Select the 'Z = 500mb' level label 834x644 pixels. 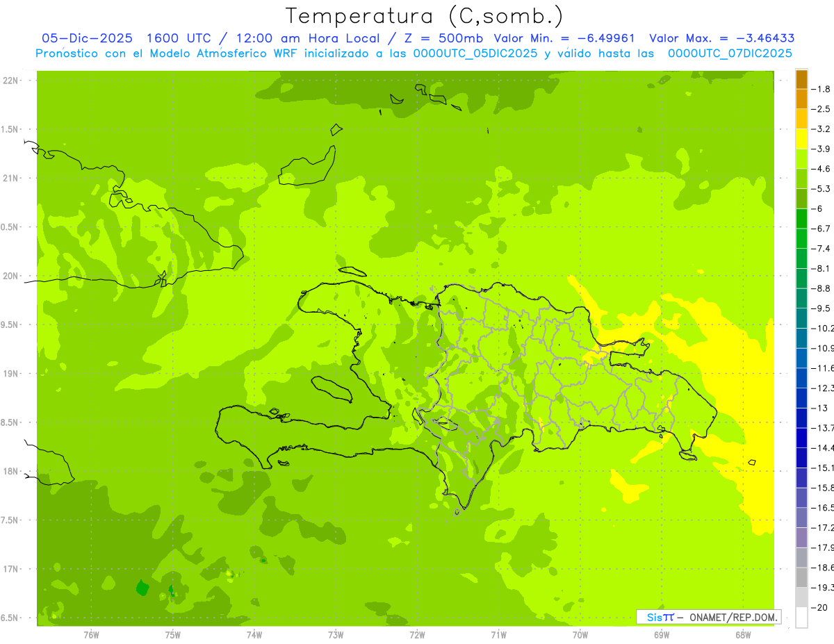tap(445, 38)
